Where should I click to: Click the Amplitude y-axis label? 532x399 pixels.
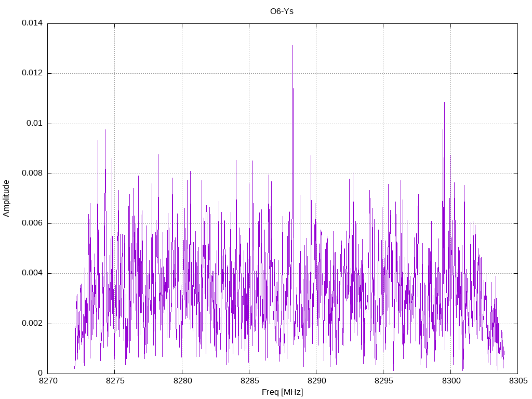[6, 198]
